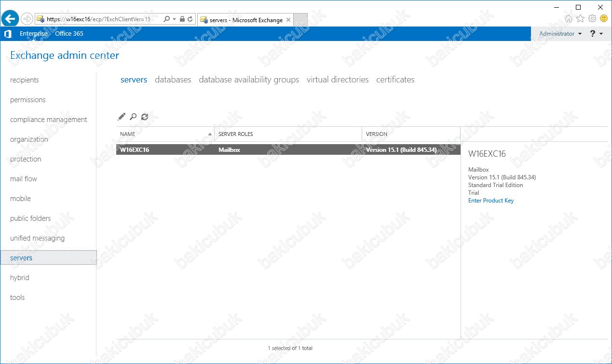Expand the address bar search dropdown arrow
This screenshot has width=612, height=364.
coord(174,19)
